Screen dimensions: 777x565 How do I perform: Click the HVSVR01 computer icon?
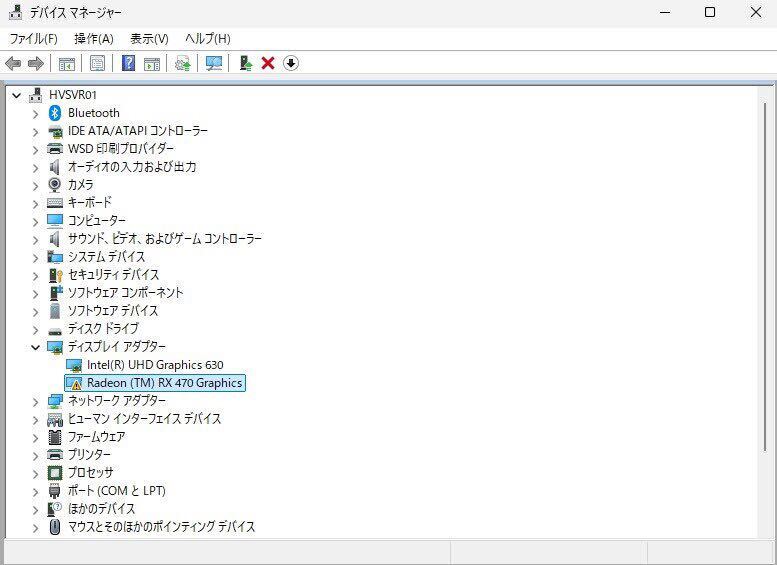pos(36,95)
